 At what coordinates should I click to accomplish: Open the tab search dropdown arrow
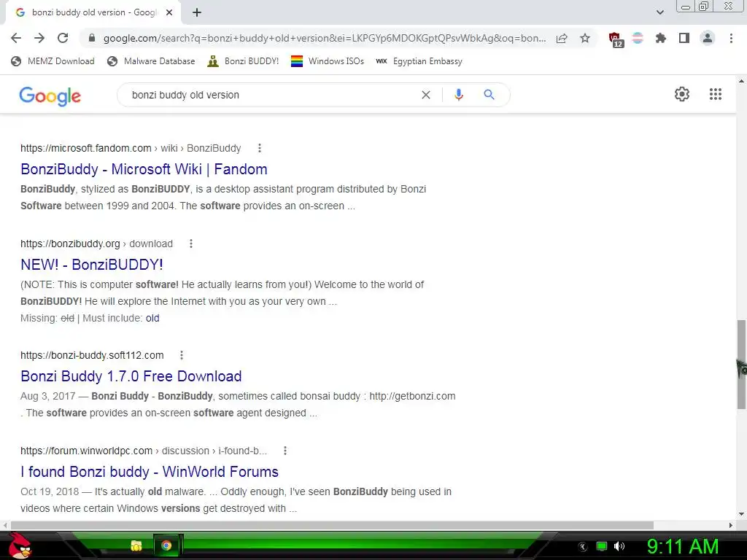(659, 12)
